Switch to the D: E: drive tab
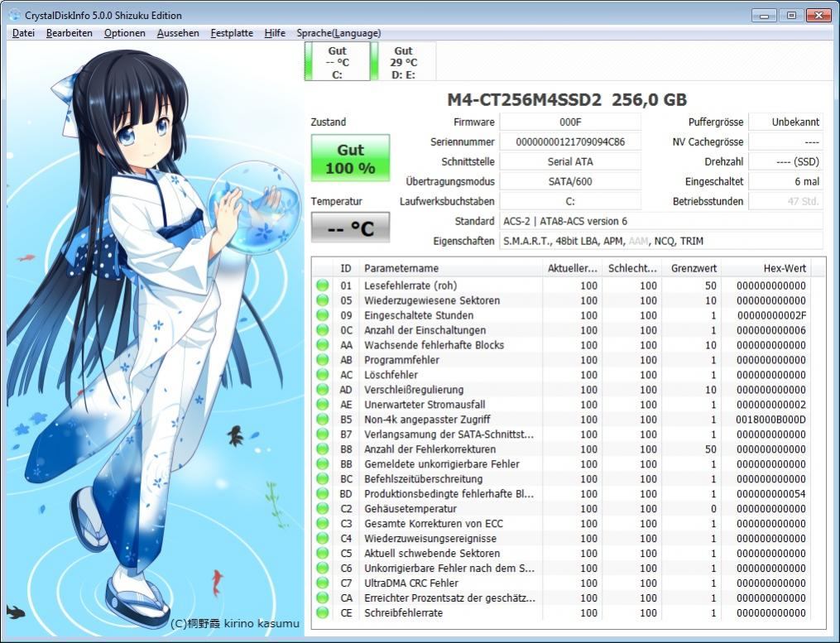 pyautogui.click(x=403, y=61)
